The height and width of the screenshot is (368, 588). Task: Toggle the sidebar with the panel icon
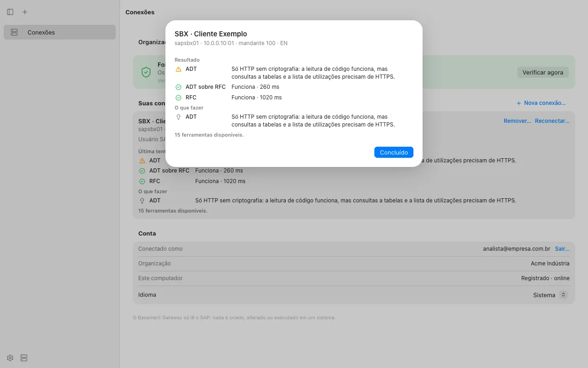tap(10, 12)
